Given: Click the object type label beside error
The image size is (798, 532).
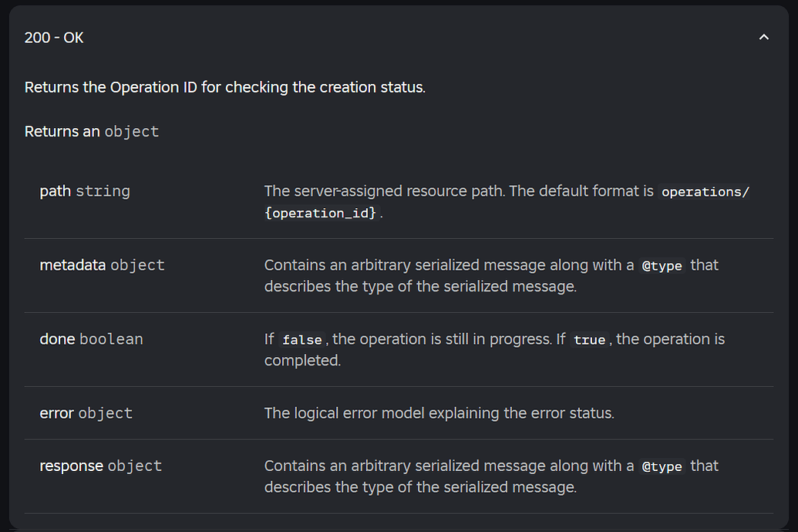Looking at the screenshot, I should pyautogui.click(x=106, y=412).
